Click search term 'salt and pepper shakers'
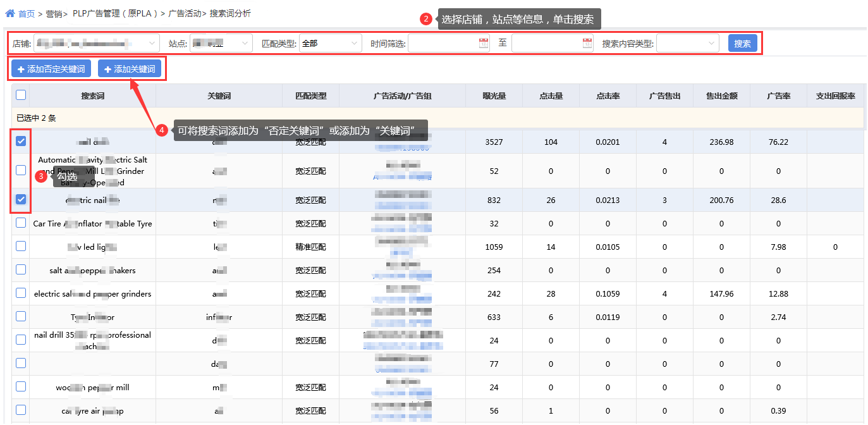The height and width of the screenshot is (425, 868). click(92, 271)
